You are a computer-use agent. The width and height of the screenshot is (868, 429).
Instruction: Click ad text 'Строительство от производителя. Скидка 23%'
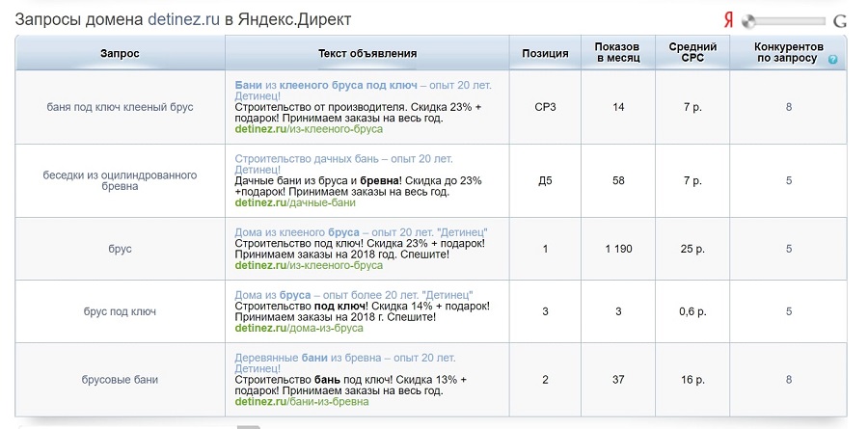click(353, 107)
